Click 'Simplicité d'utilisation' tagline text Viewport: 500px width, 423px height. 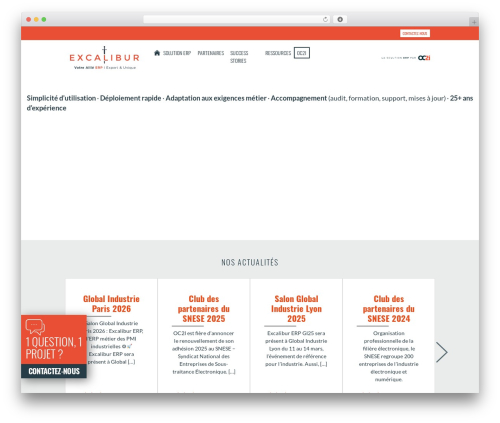coord(61,98)
